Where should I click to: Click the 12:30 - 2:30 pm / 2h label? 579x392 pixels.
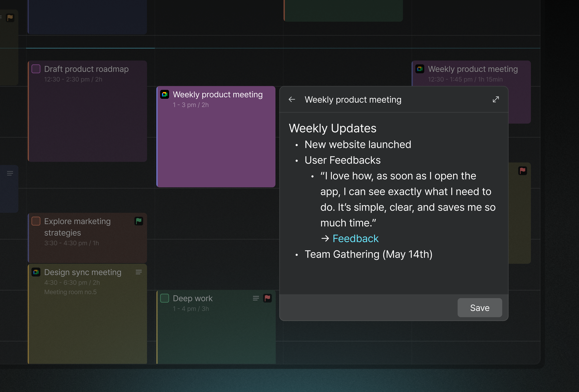coord(73,79)
